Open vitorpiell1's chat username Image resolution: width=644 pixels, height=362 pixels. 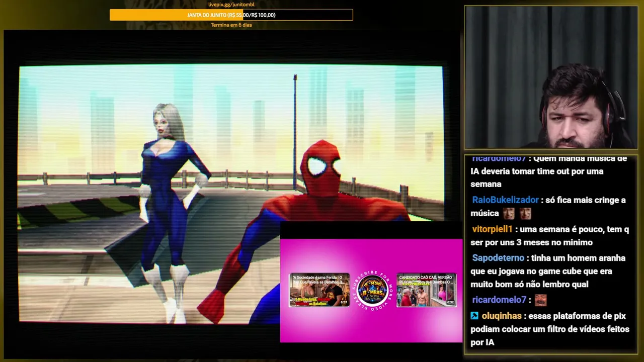(492, 229)
